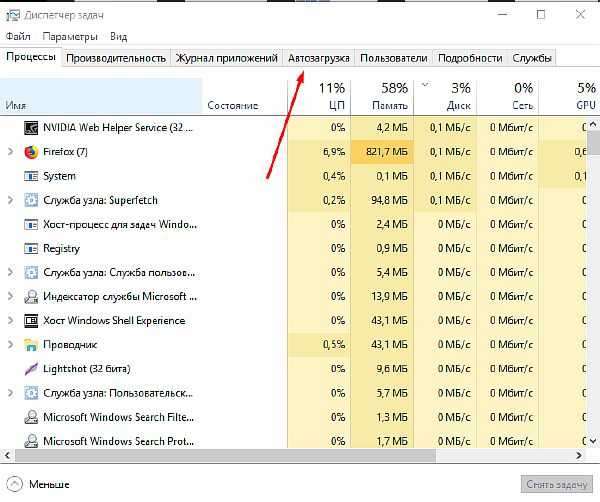Select the 821,7 МБ memory cell
The height and width of the screenshot is (502, 600).
click(382, 152)
